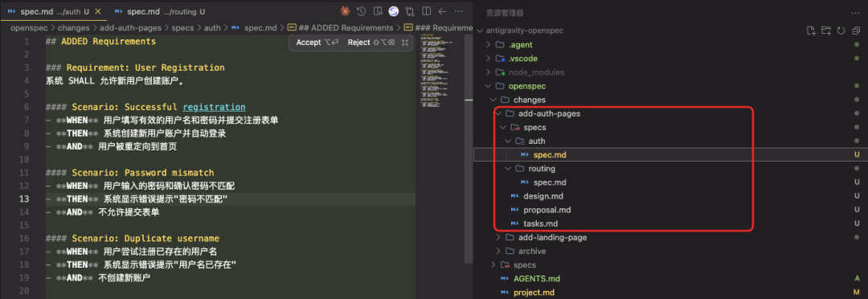The height and width of the screenshot is (299, 868).
Task: Collapse the openspec folder
Action: coord(488,86)
